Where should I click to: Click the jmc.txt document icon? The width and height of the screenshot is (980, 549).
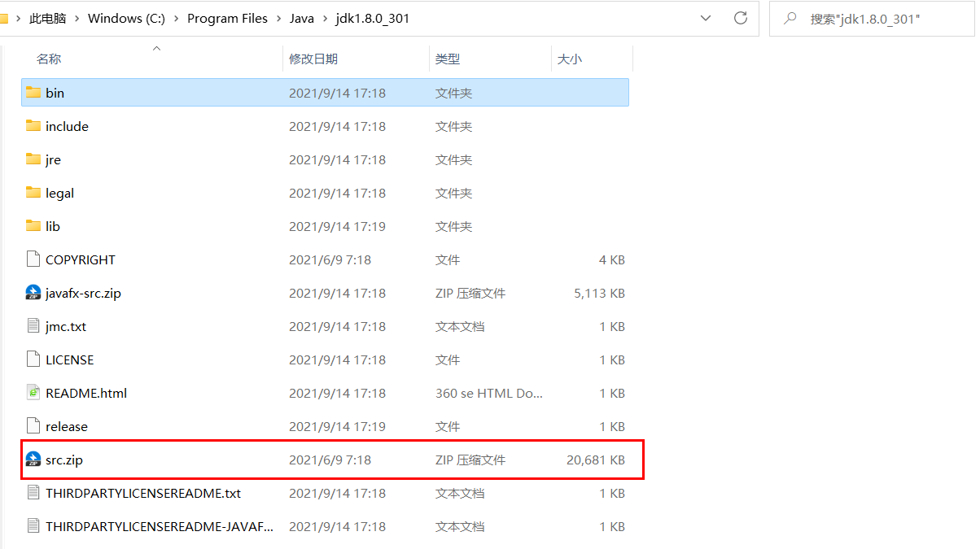coord(33,326)
